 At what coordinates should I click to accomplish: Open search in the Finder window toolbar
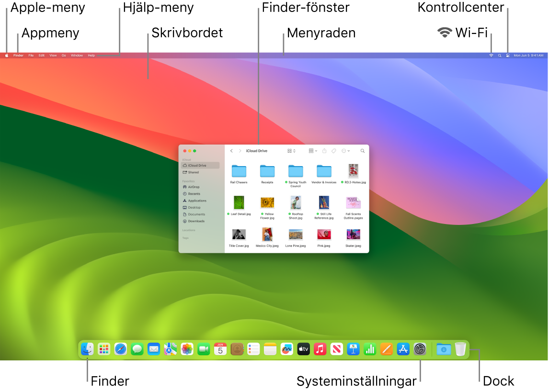point(363,151)
